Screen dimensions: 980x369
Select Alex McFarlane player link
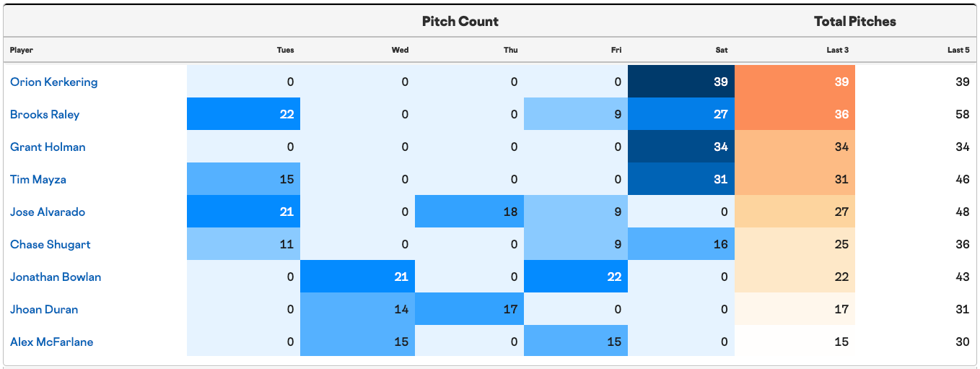point(52,342)
